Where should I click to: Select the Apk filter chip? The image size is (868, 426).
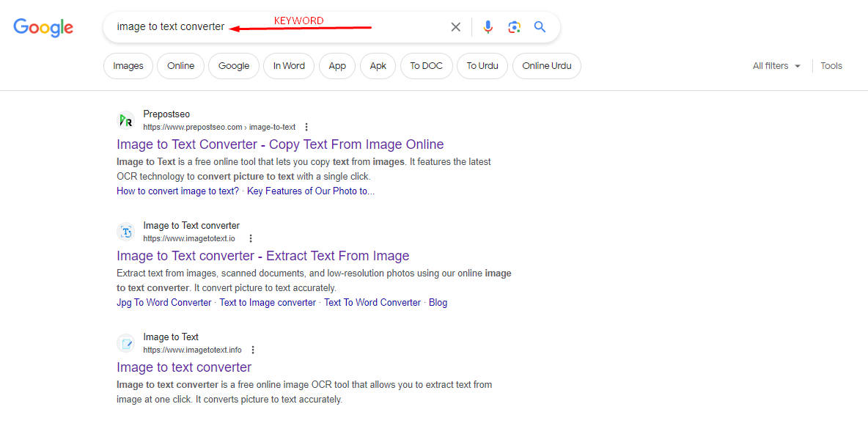point(378,66)
